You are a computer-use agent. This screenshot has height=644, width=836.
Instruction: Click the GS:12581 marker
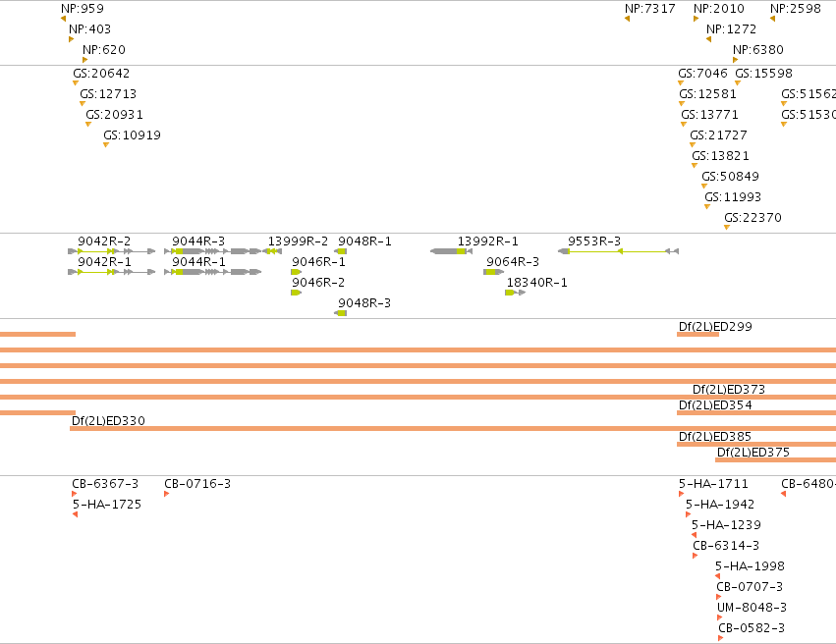(682, 104)
